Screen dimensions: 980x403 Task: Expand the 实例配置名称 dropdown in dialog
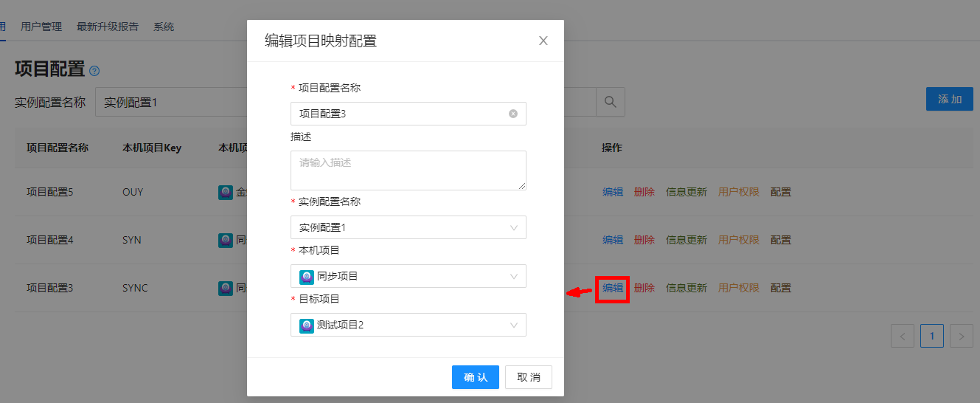514,227
